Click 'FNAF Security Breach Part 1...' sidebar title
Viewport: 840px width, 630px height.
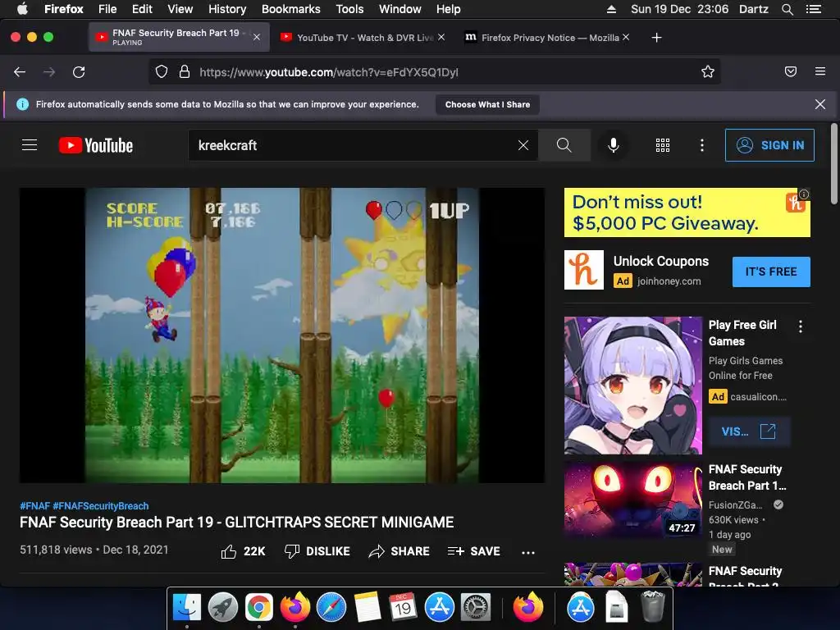pos(747,477)
